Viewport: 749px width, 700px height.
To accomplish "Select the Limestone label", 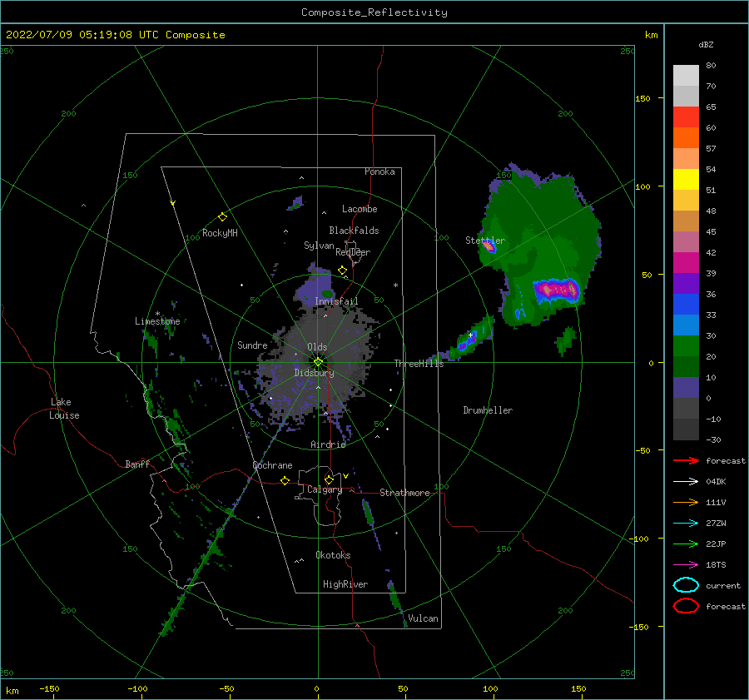I will (x=157, y=321).
